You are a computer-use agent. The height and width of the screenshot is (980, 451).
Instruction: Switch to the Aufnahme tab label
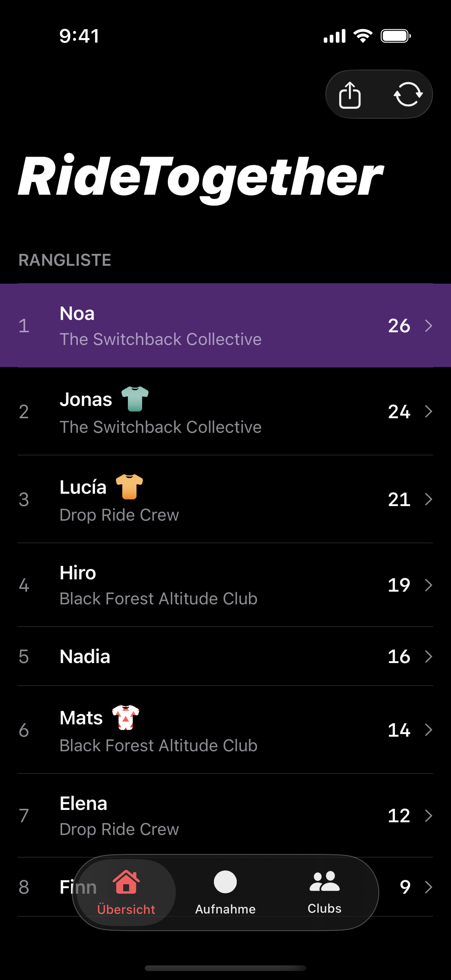225,909
